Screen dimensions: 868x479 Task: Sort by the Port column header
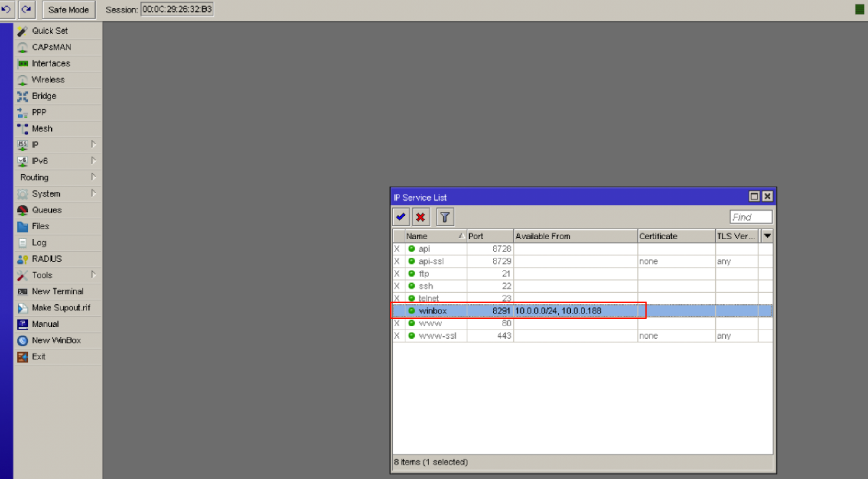tap(490, 236)
